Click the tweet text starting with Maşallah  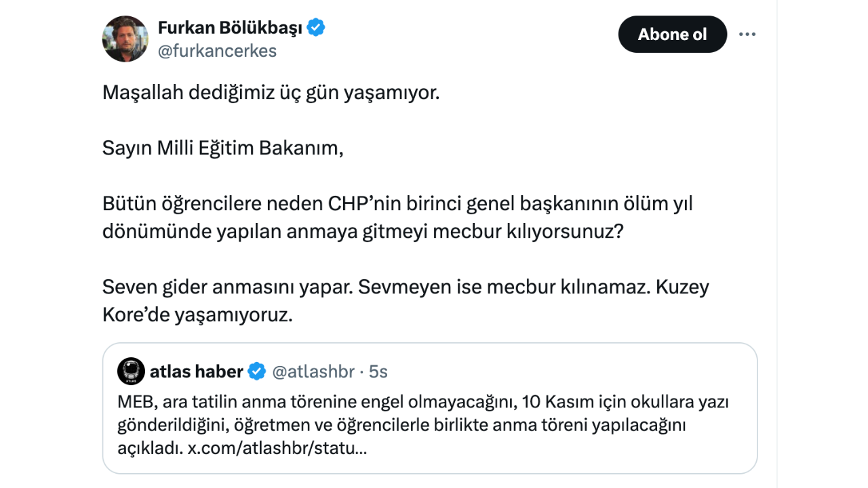[x=271, y=92]
